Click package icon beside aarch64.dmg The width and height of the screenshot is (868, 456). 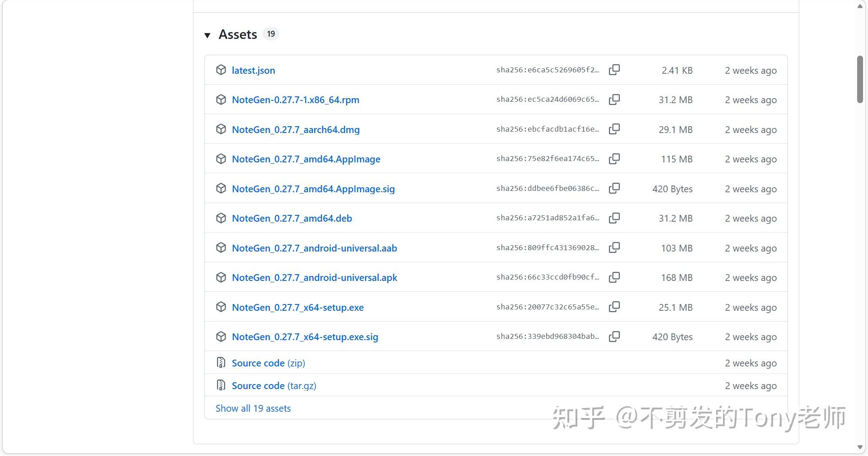pyautogui.click(x=221, y=129)
